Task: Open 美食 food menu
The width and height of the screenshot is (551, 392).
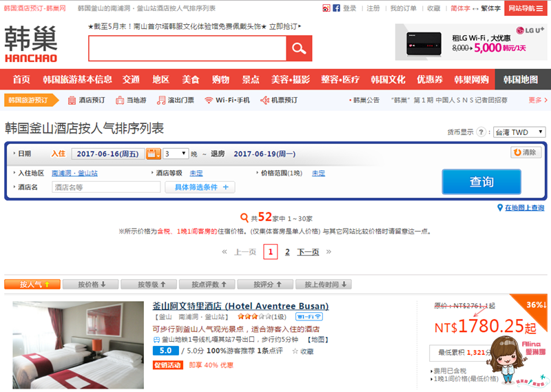Action: click(x=191, y=79)
